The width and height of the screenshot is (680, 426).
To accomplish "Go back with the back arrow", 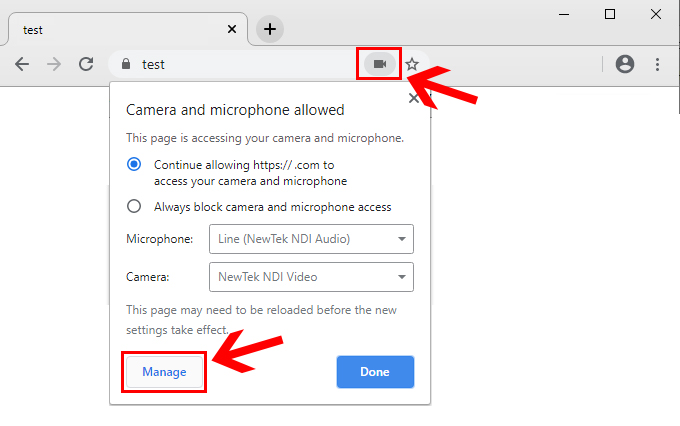I will pyautogui.click(x=22, y=64).
